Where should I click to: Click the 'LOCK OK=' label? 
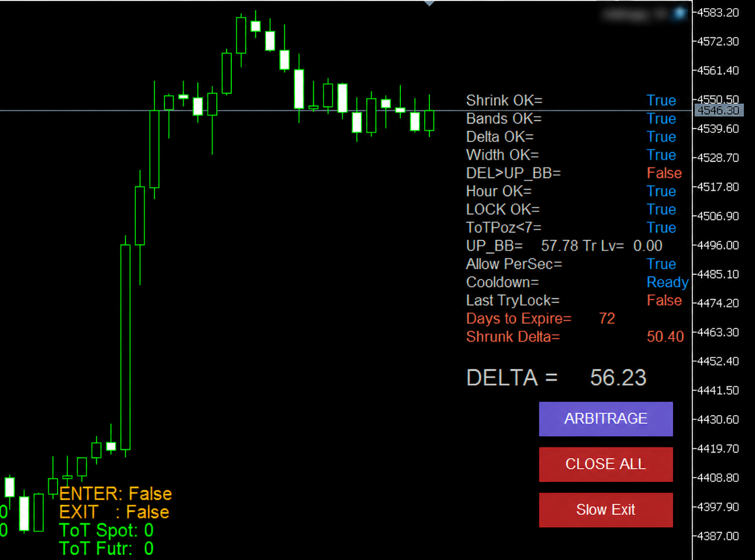(503, 209)
